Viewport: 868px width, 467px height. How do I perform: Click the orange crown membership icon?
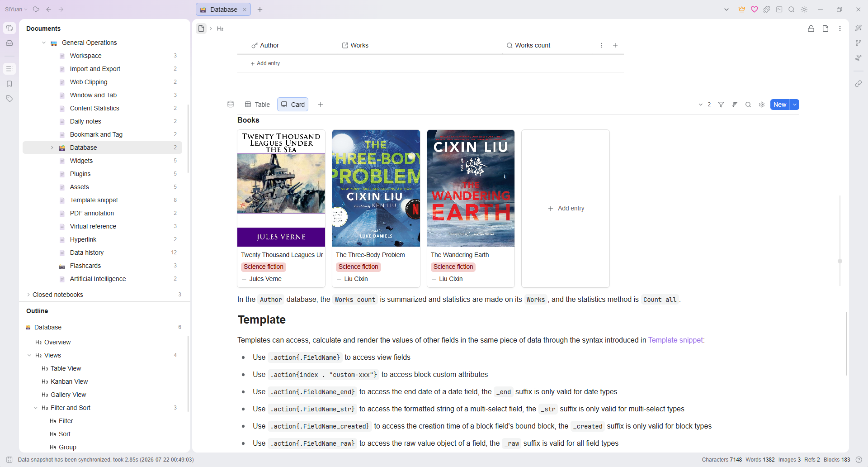coord(741,9)
